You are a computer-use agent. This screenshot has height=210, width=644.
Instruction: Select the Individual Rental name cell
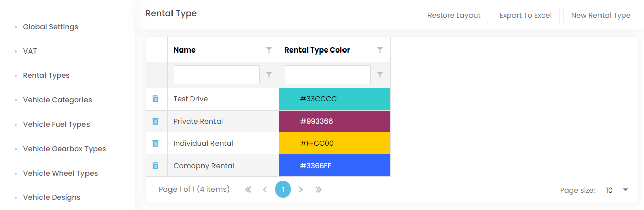point(223,143)
